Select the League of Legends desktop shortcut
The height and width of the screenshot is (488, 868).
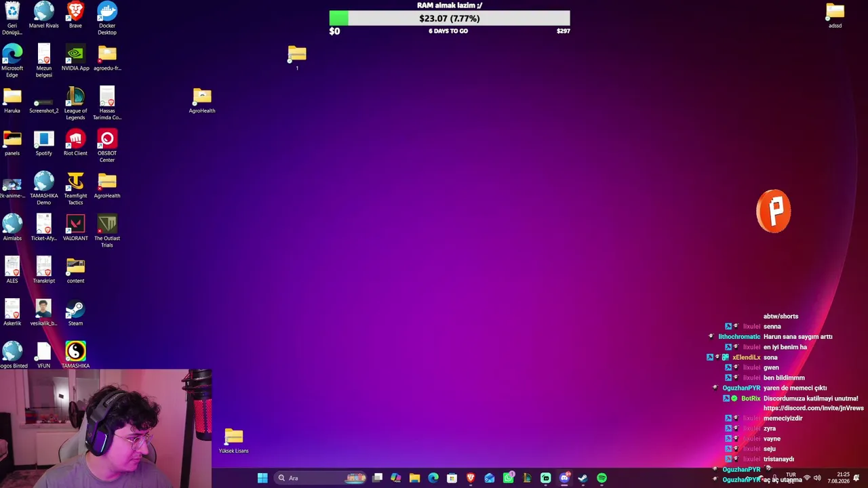[x=75, y=104]
